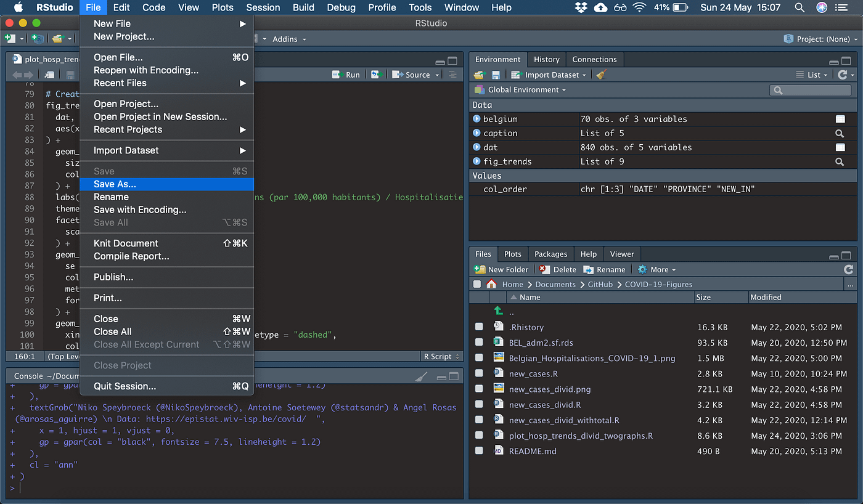Refresh the Environment pane with circular arrow
The width and height of the screenshot is (863, 504).
(x=843, y=75)
